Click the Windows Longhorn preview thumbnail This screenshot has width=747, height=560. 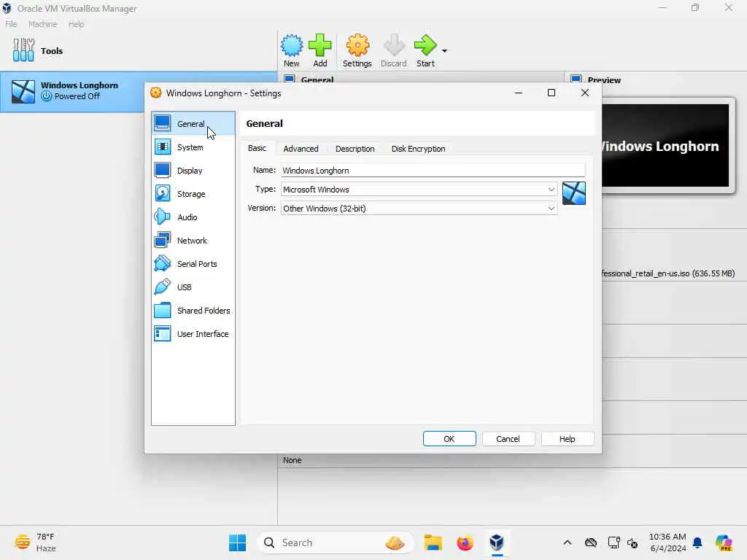tap(665, 146)
